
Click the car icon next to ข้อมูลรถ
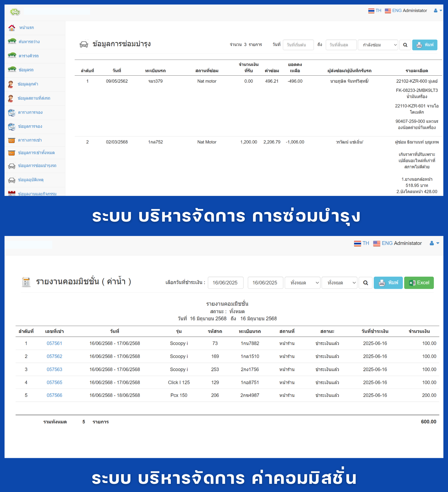(x=12, y=70)
